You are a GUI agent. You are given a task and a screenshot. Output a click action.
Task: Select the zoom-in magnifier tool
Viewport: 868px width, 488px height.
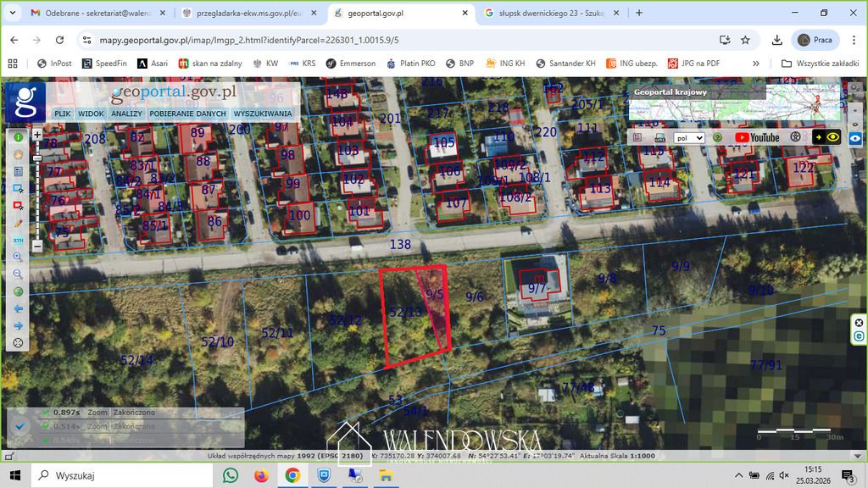point(17,255)
